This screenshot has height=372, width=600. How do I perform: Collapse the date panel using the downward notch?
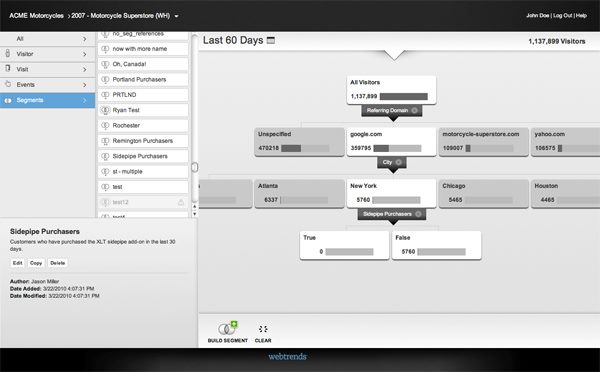tap(394, 55)
